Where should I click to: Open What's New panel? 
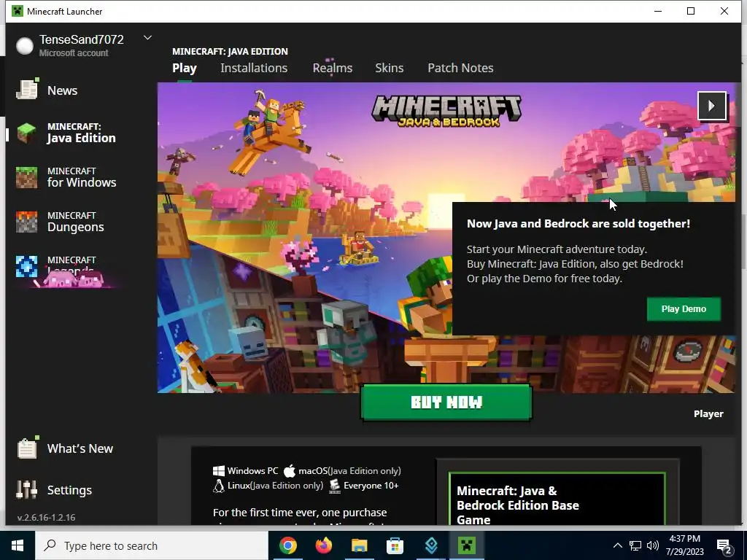[65, 448]
